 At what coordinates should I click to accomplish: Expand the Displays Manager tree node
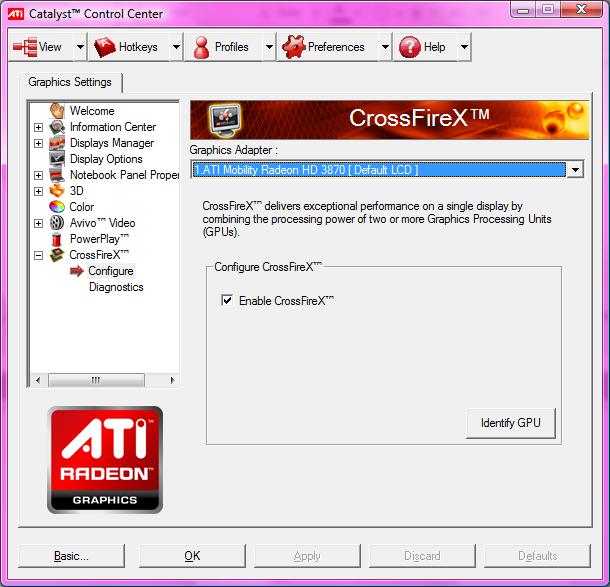coord(38,143)
